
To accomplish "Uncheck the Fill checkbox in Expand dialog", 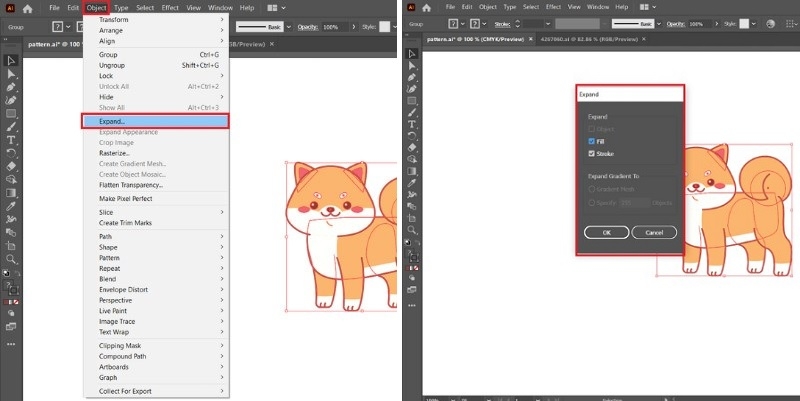I will tap(593, 142).
